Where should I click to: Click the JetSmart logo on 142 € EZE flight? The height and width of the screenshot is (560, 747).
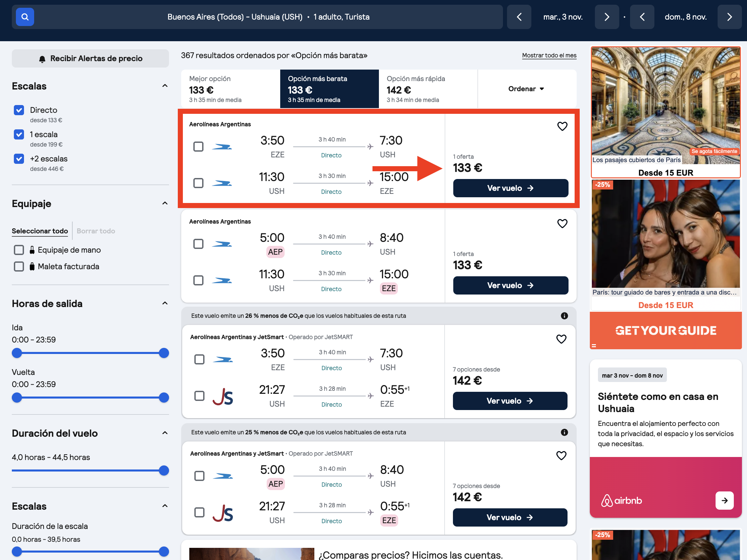pos(223,397)
